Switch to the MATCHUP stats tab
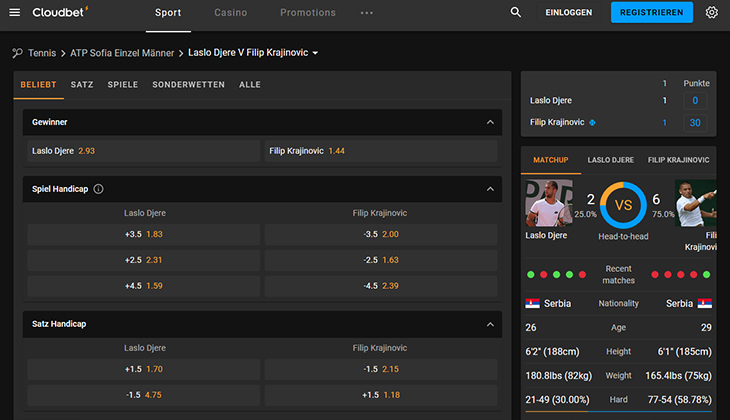The image size is (730, 420). (x=551, y=160)
